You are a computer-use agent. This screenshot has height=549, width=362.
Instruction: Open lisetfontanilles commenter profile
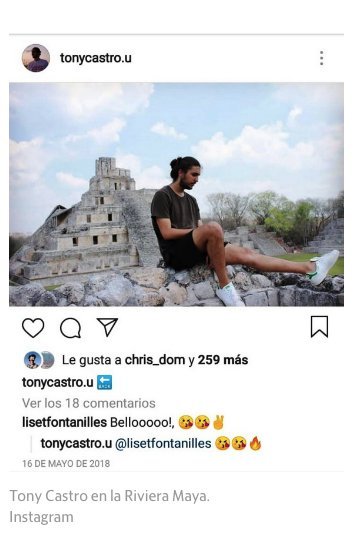pyautogui.click(x=64, y=423)
